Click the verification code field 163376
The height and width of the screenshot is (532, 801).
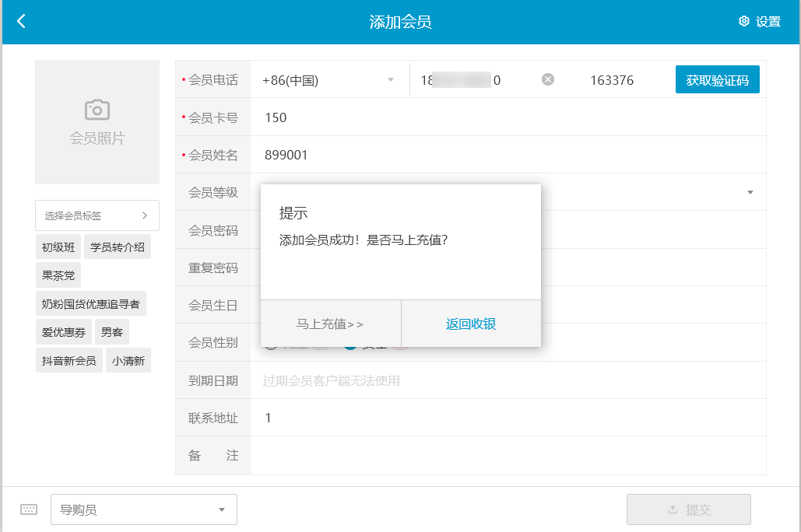pyautogui.click(x=612, y=80)
